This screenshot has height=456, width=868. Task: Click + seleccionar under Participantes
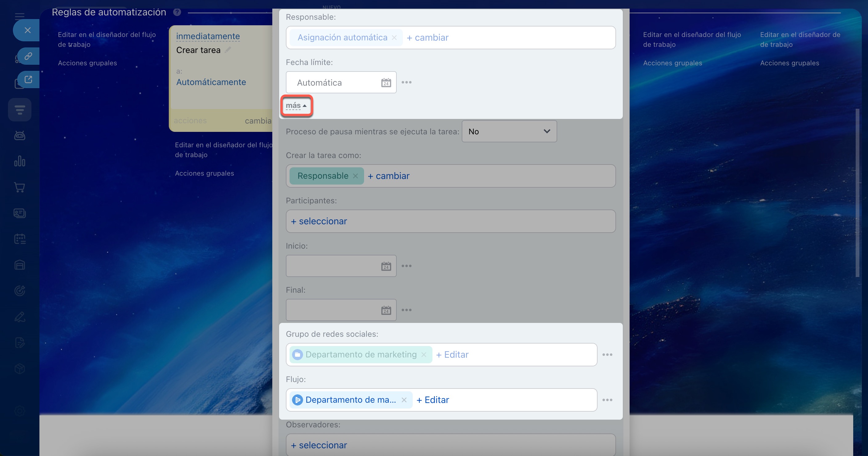[x=319, y=222]
